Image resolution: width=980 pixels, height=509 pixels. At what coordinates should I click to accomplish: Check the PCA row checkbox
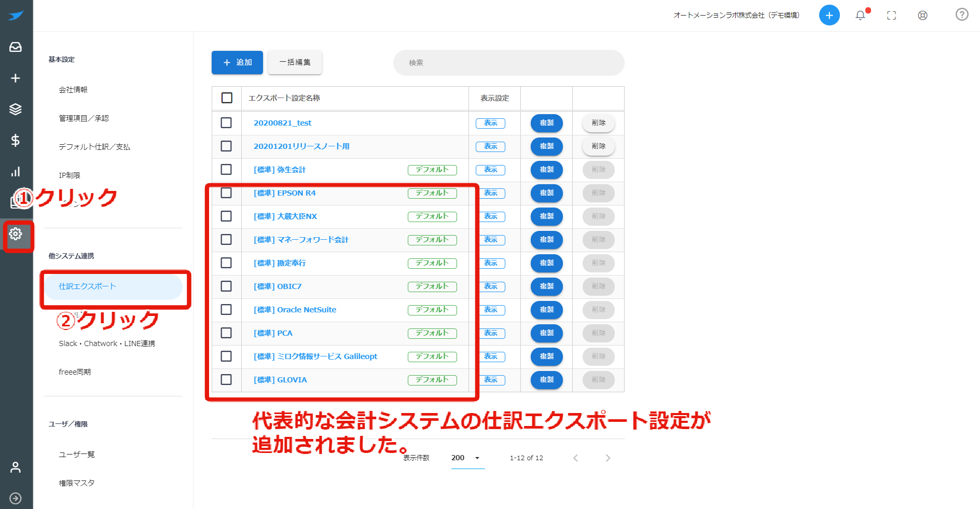226,333
